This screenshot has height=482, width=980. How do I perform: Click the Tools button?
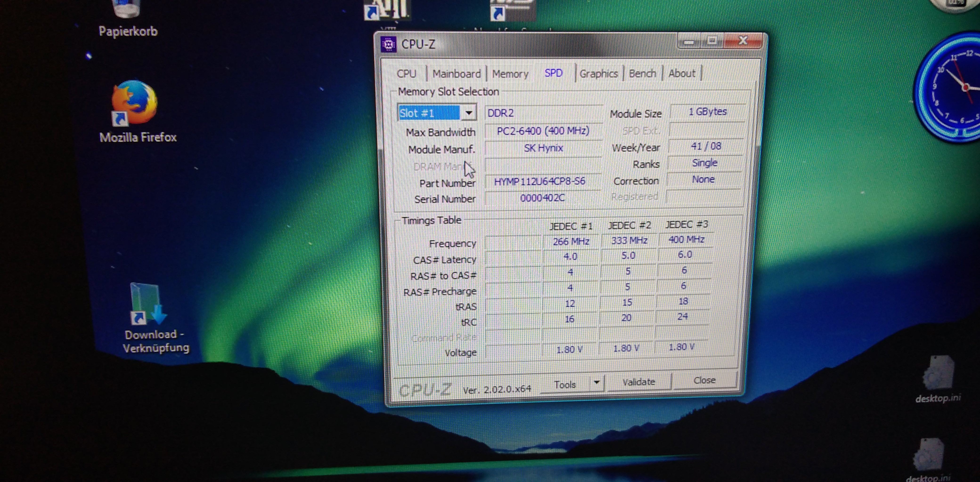click(x=565, y=384)
